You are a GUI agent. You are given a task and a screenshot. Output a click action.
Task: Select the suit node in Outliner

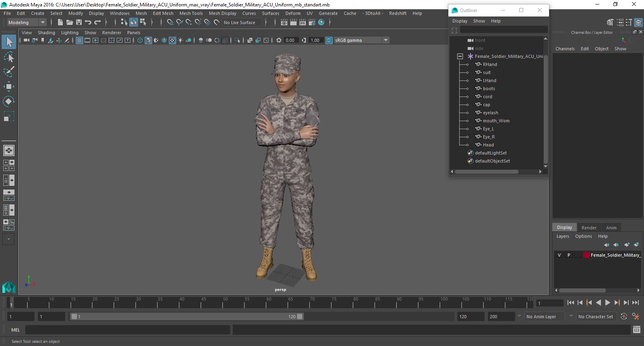click(x=487, y=72)
